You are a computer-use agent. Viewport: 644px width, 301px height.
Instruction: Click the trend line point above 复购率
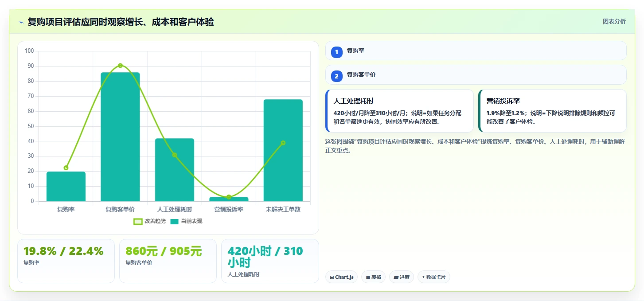click(66, 168)
